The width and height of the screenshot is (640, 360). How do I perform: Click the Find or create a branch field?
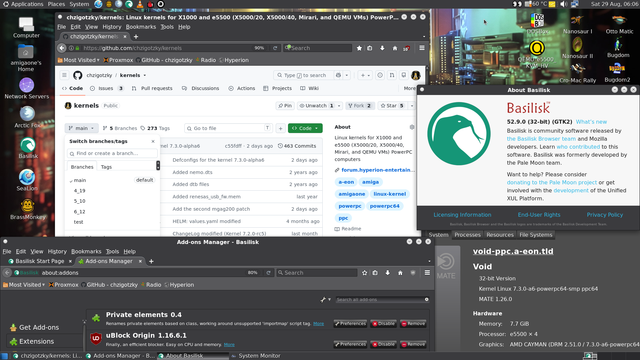112,153
